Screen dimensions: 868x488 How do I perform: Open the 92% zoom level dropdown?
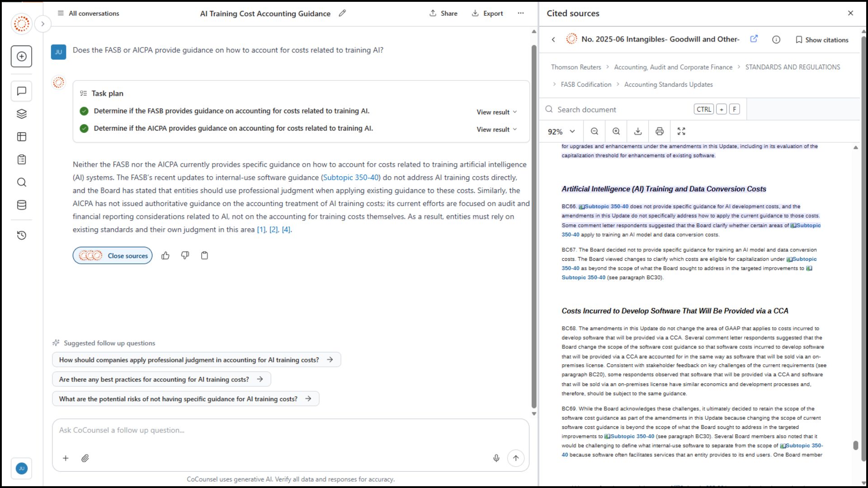[x=561, y=131]
